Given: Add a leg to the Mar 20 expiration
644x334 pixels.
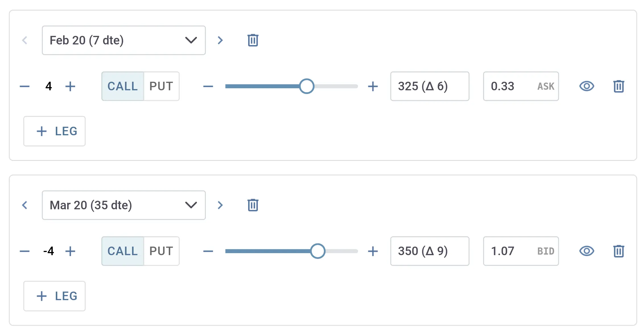Looking at the screenshot, I should (x=54, y=296).
